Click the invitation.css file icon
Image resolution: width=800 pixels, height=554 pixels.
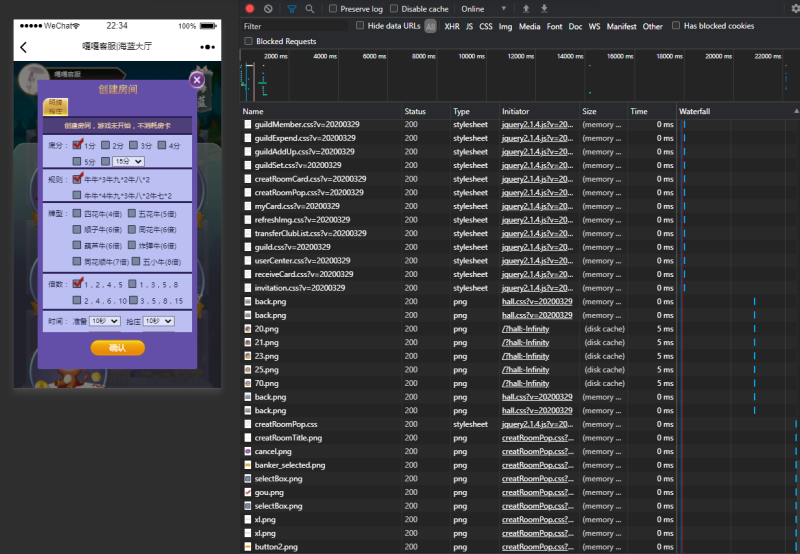[248, 288]
